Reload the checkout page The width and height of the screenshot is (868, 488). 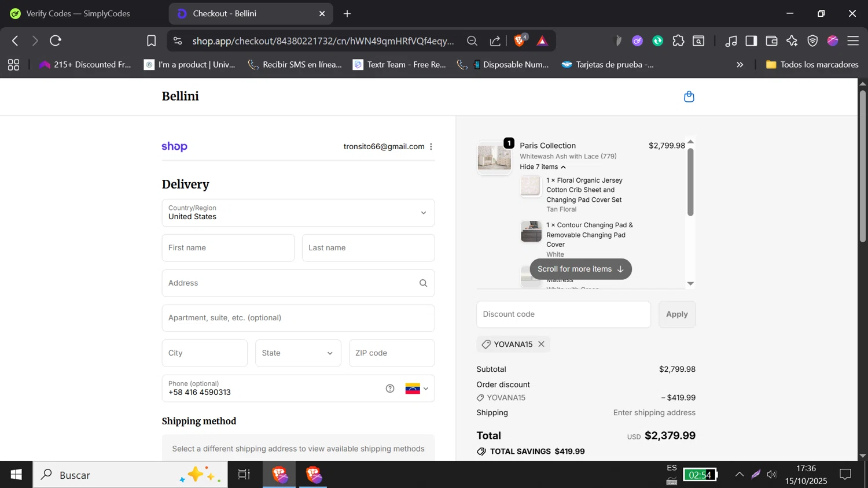56,40
